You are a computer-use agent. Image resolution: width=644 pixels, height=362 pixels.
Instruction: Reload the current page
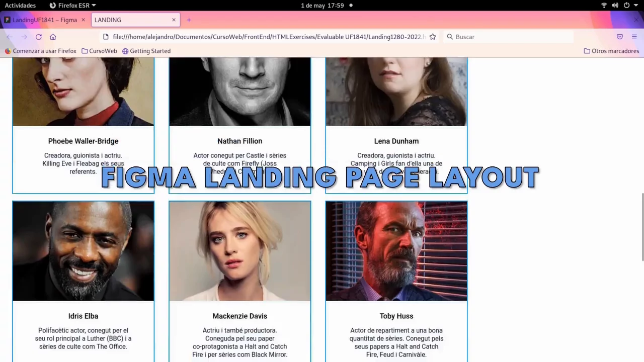point(38,37)
